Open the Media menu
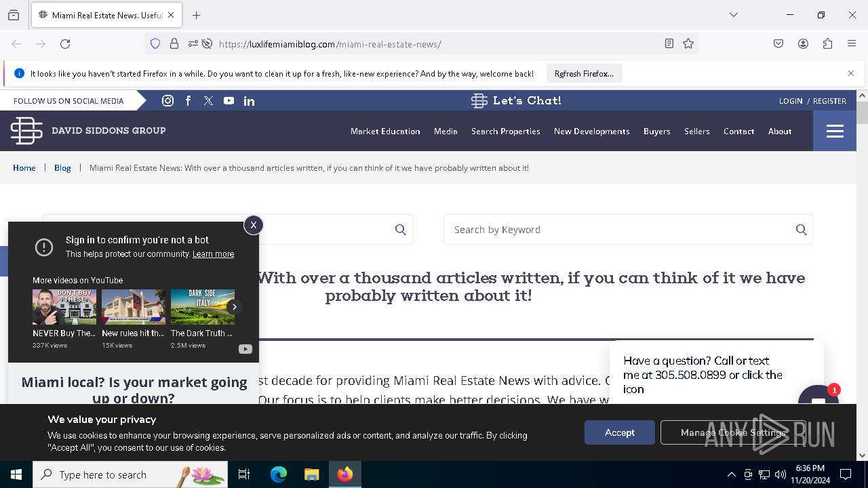Image resolution: width=868 pixels, height=488 pixels. [x=446, y=131]
